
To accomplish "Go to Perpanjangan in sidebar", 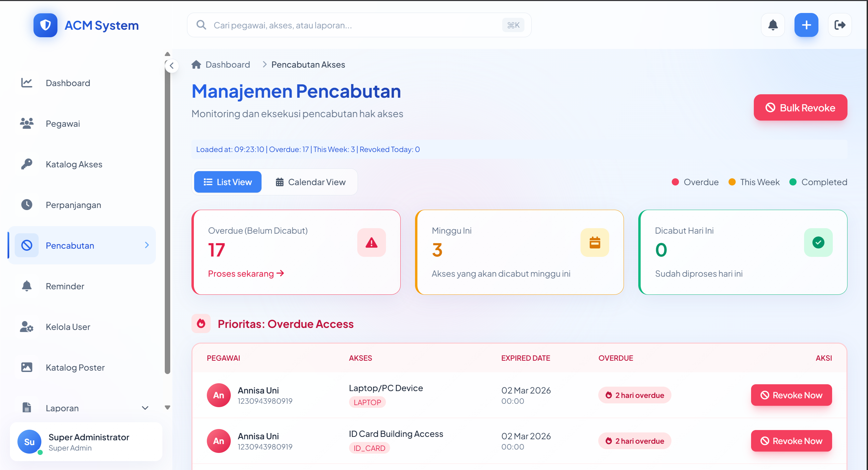I will click(x=73, y=205).
